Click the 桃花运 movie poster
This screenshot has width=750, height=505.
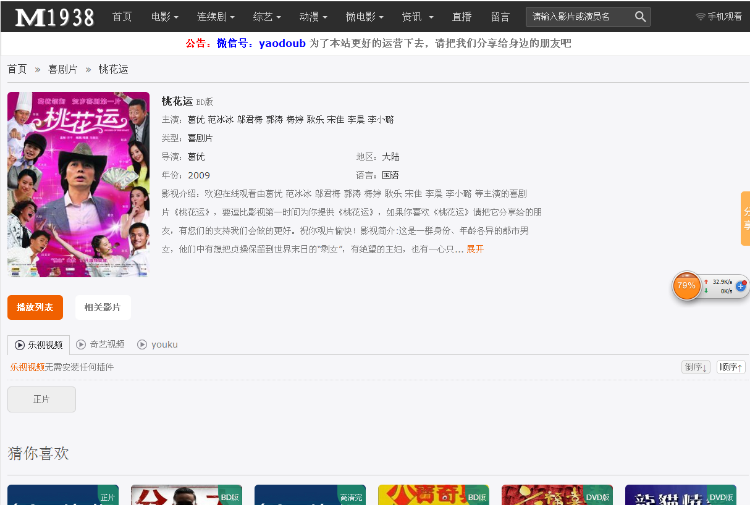point(78,184)
